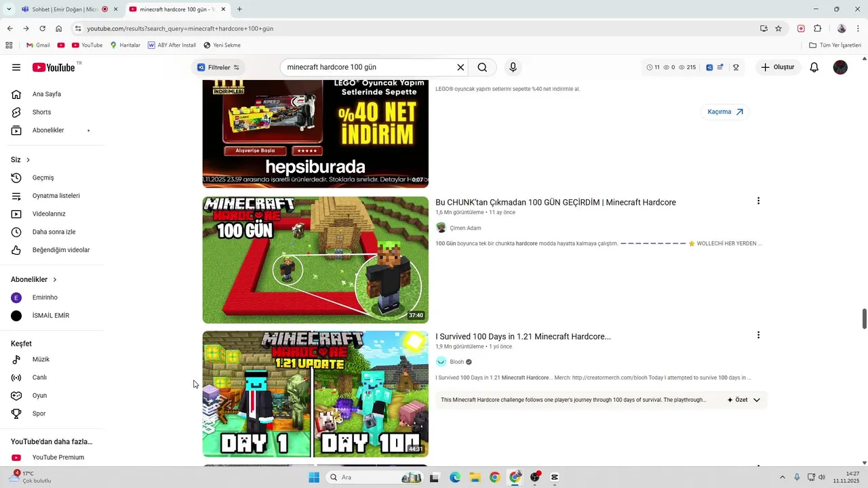Open File Explorer from taskbar
Screen dimensions: 868x488
(475, 477)
